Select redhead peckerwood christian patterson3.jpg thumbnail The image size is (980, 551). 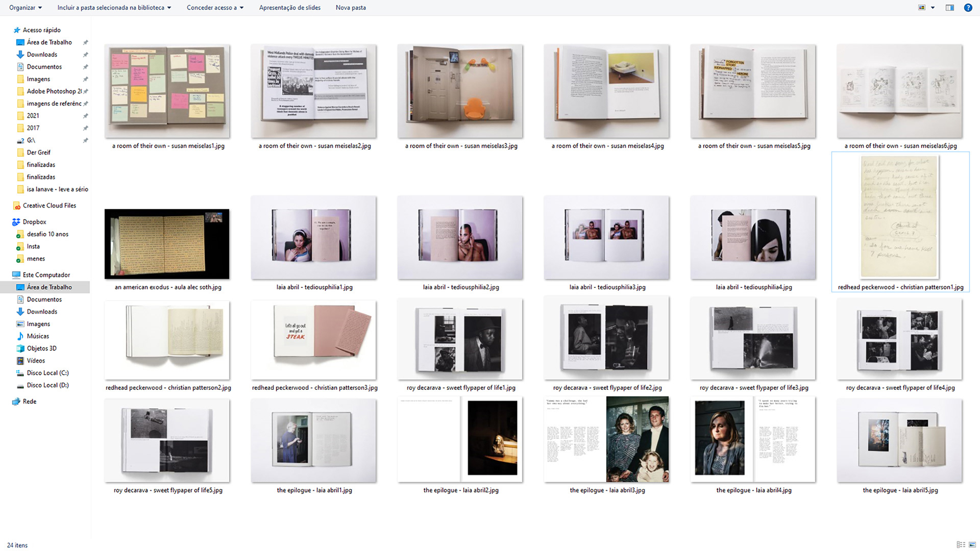point(313,340)
